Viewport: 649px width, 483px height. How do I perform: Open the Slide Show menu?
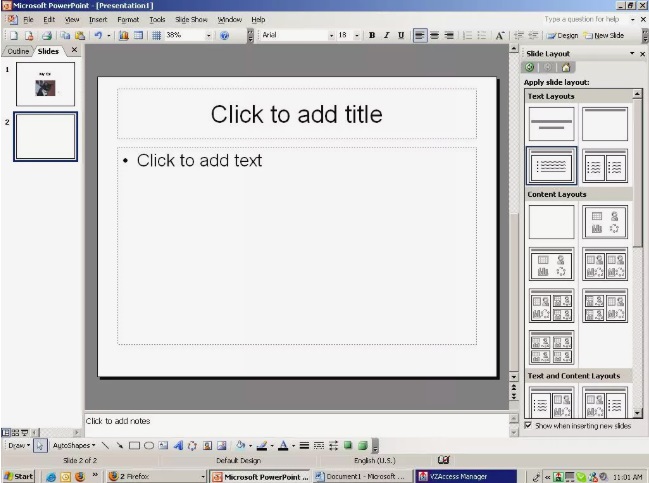pos(190,19)
